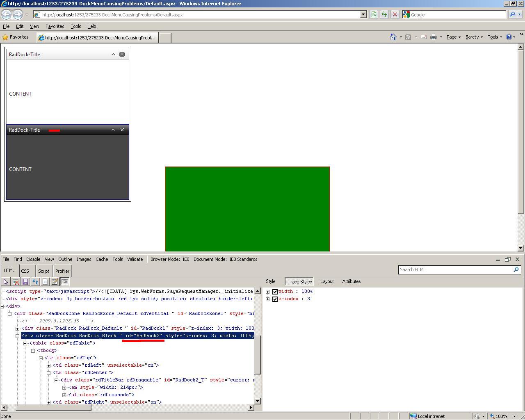Open Help via the blue question-mark icon

tap(509, 37)
